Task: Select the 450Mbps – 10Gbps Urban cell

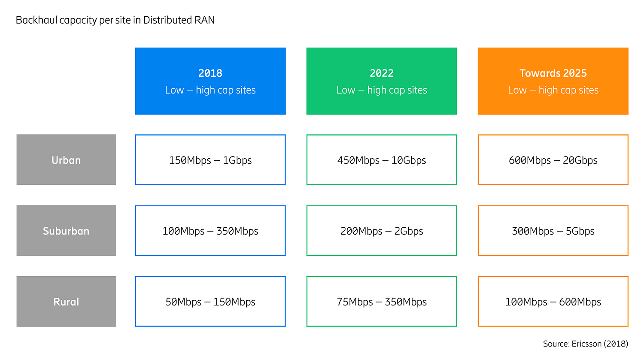Action: click(381, 160)
